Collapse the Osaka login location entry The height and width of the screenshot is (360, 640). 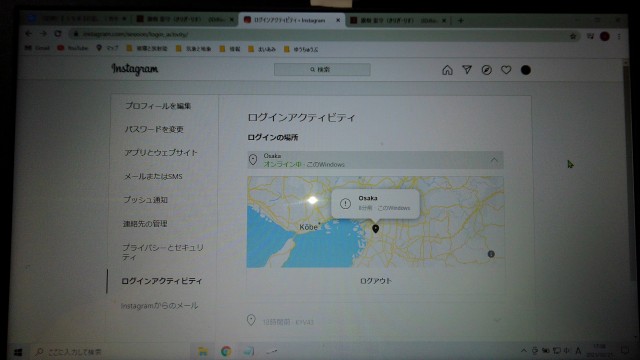494,160
